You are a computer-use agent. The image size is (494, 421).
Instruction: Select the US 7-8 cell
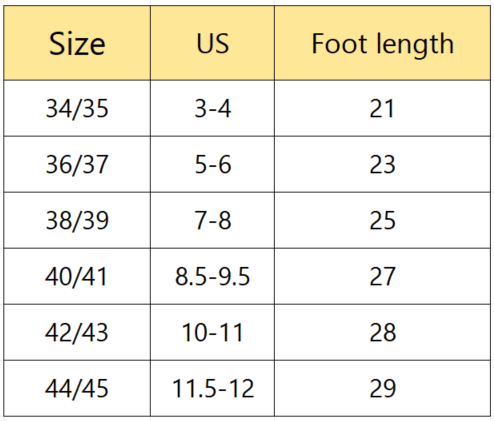[212, 220]
